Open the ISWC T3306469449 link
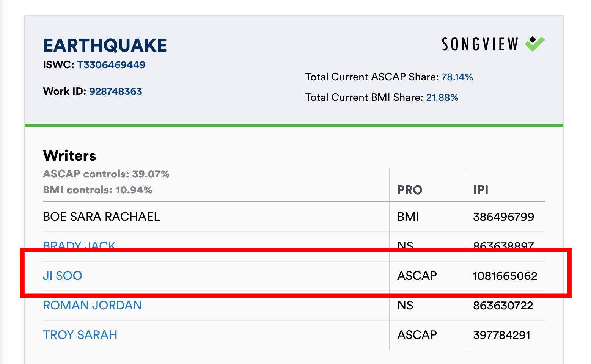This screenshot has height=364, width=591. [111, 65]
